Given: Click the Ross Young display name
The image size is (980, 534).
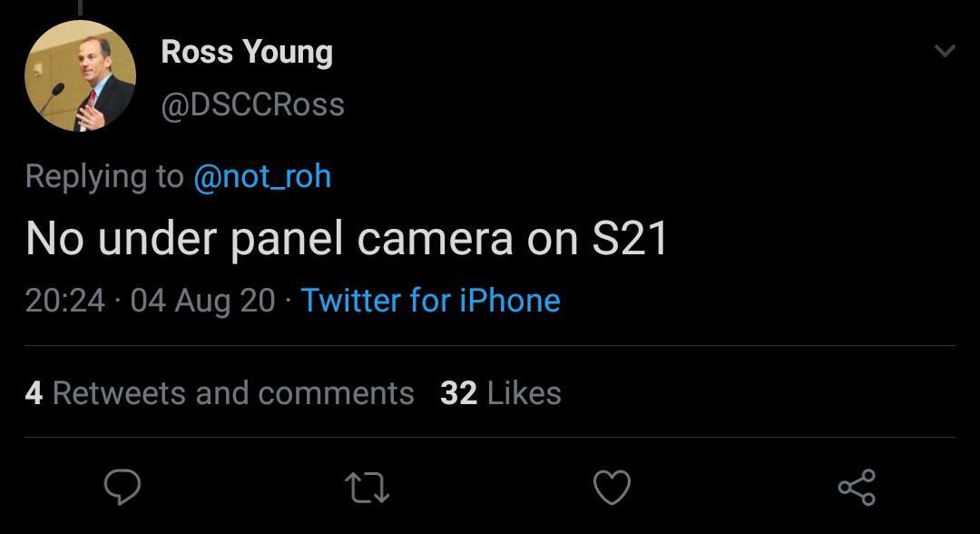Looking at the screenshot, I should [247, 52].
